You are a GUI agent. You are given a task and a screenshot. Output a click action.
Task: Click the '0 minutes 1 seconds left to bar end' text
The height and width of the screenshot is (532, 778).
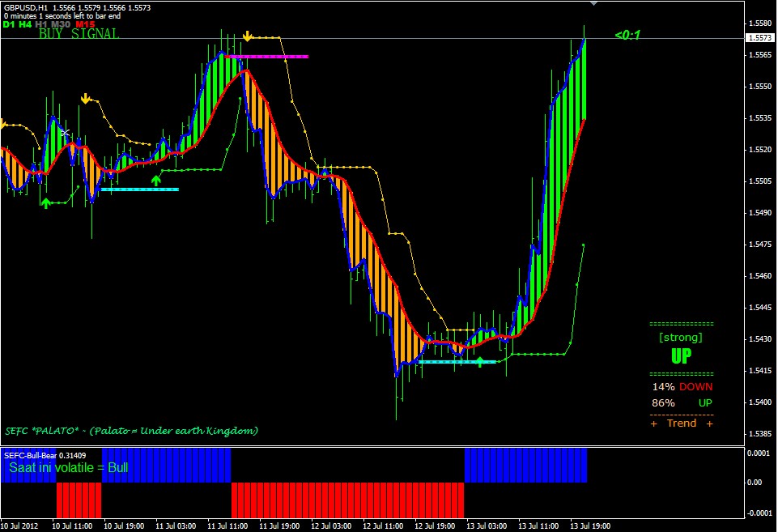click(x=62, y=16)
